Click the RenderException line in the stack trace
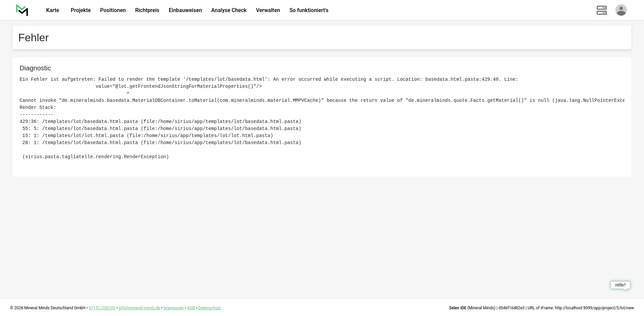 (x=96, y=157)
